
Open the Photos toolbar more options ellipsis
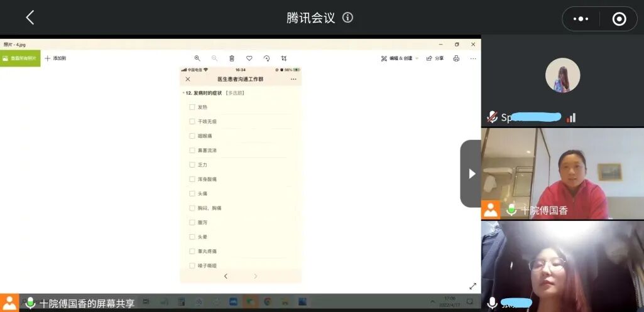click(x=473, y=58)
